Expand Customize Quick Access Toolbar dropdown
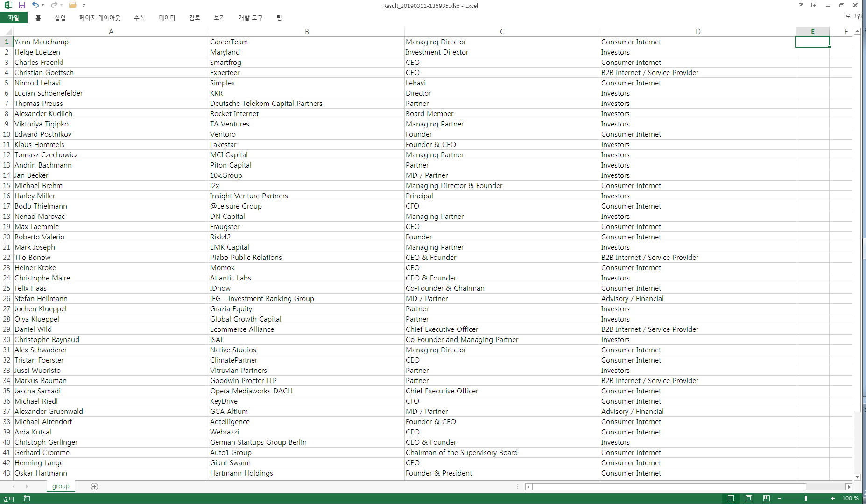866x504 pixels. (84, 6)
